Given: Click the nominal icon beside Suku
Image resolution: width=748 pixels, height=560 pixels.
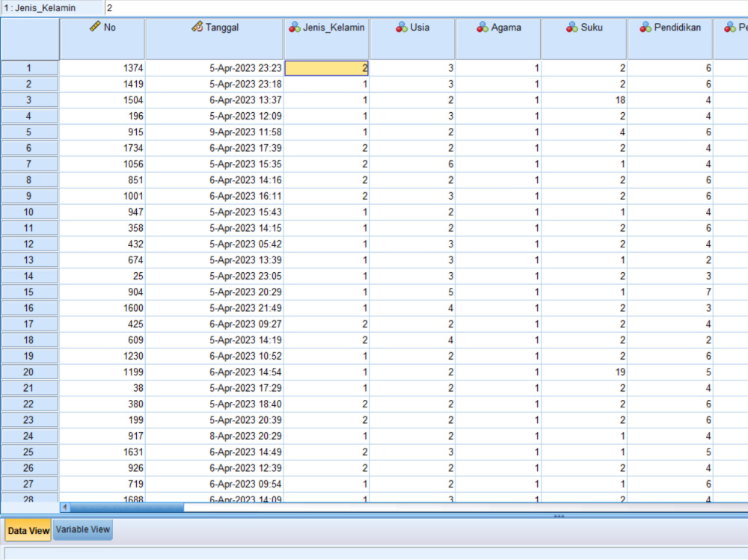Looking at the screenshot, I should pos(572,27).
